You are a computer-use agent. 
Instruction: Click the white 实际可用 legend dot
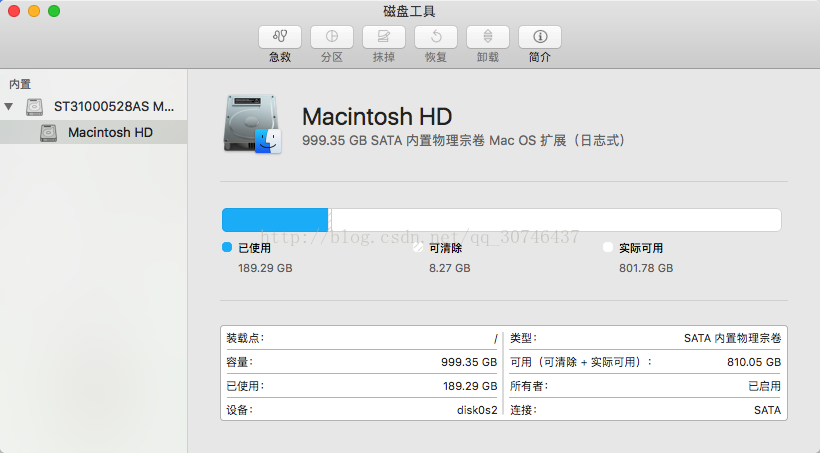(x=608, y=247)
